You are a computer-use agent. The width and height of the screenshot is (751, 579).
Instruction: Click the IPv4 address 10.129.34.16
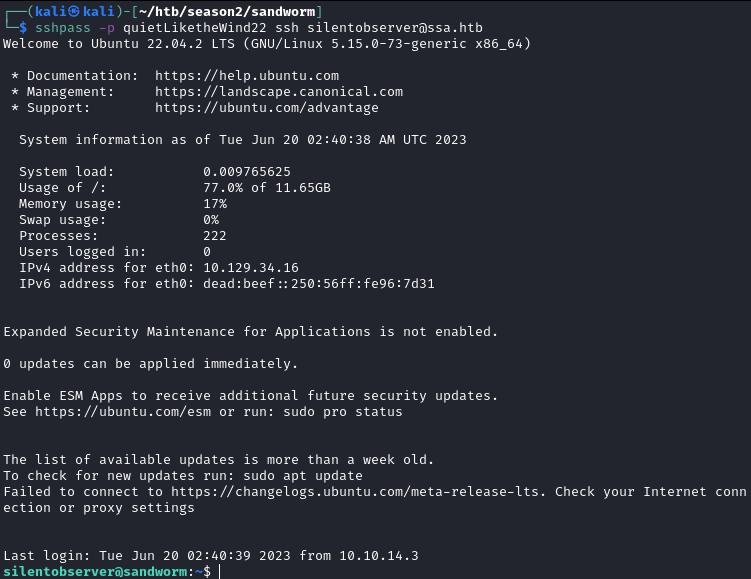(x=251, y=268)
